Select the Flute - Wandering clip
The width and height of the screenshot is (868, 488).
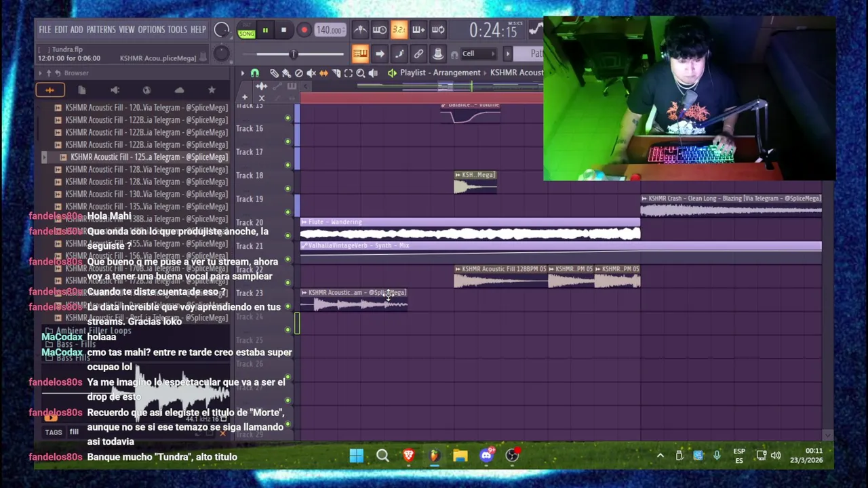click(x=470, y=229)
